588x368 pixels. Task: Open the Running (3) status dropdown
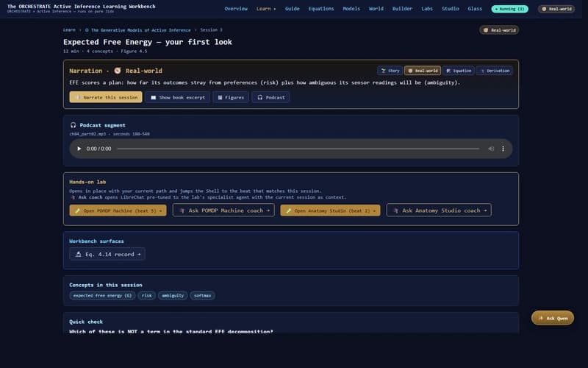[x=509, y=9]
